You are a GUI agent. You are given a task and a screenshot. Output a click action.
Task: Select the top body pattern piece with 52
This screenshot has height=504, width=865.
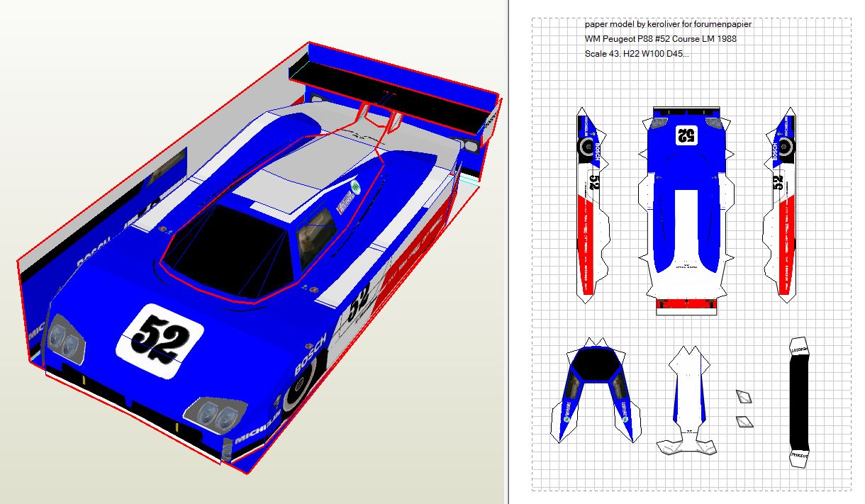click(686, 206)
